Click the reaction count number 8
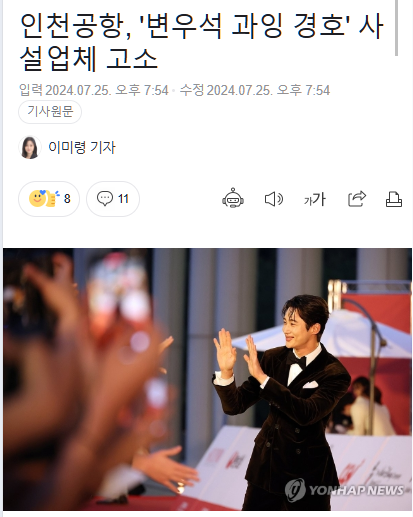The image size is (413, 517). [x=67, y=199]
